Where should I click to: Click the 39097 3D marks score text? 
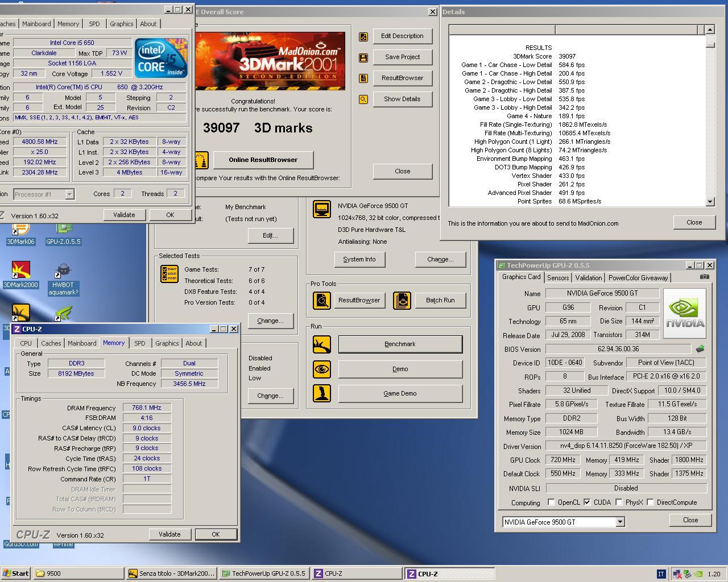pos(258,128)
